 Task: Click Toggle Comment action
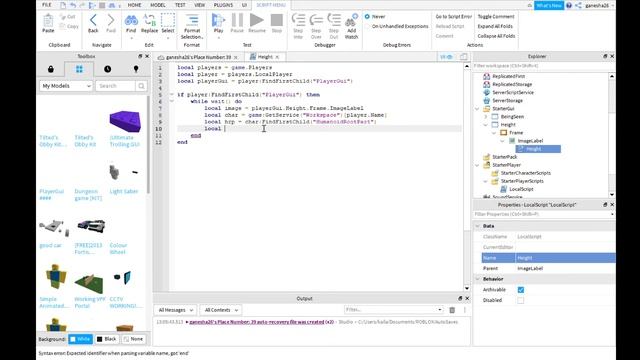tap(496, 16)
